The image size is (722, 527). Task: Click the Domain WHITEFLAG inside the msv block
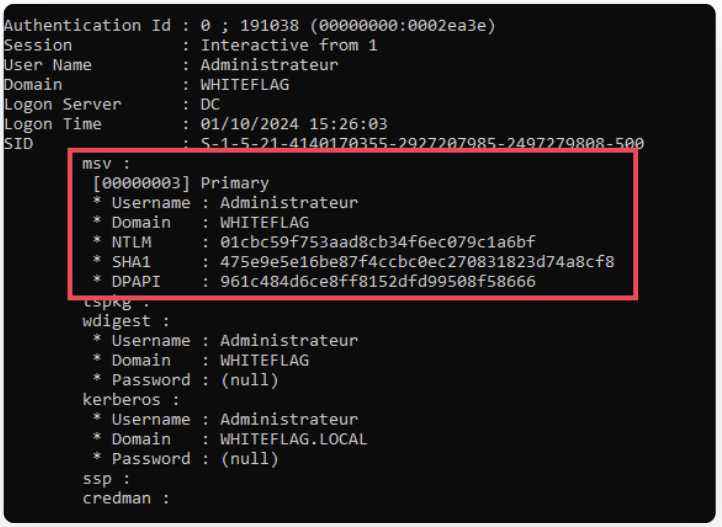coord(264,222)
